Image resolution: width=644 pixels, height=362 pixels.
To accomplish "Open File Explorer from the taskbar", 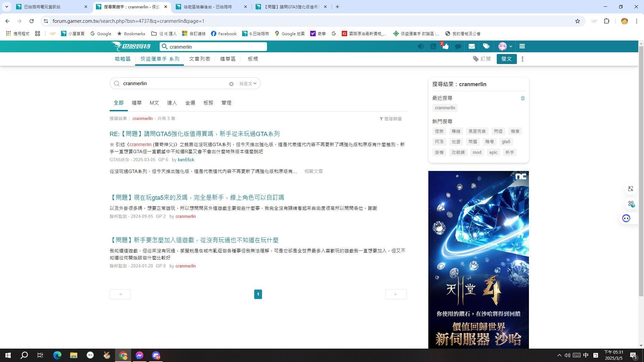I will click(74, 355).
